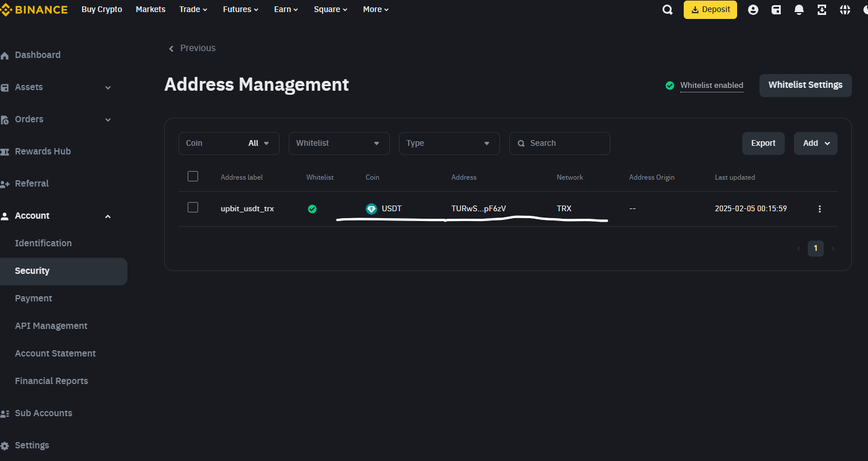Open the Trade menu in top navigation
This screenshot has height=461, width=868.
point(193,10)
